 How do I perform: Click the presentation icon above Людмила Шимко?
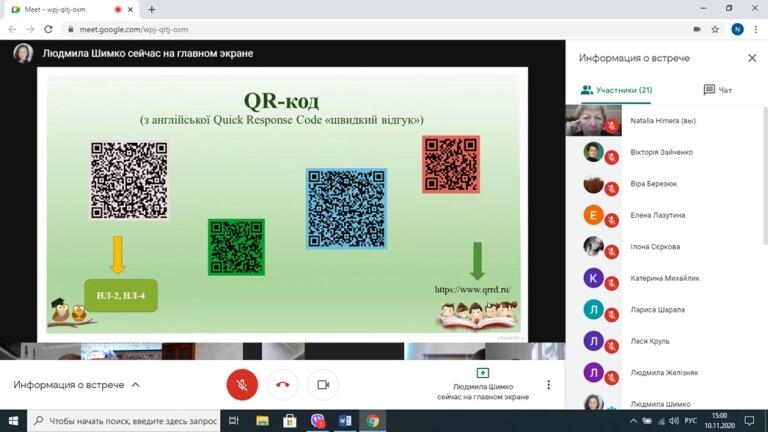(482, 373)
